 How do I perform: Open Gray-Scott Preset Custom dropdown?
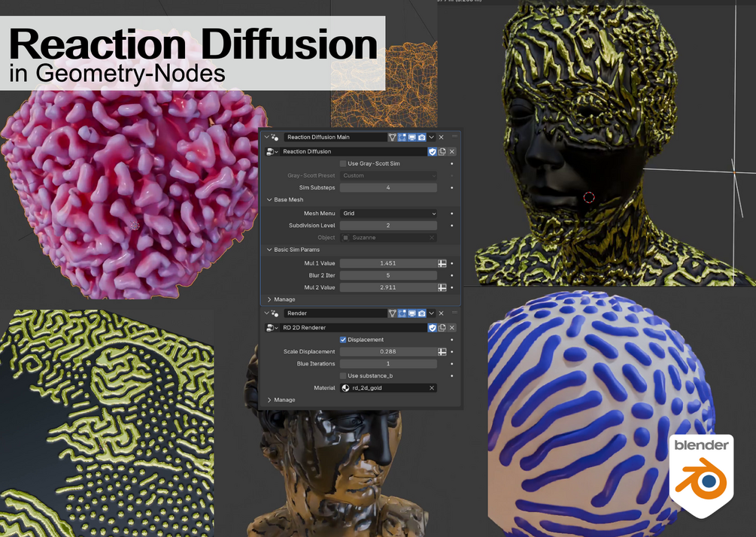point(388,176)
